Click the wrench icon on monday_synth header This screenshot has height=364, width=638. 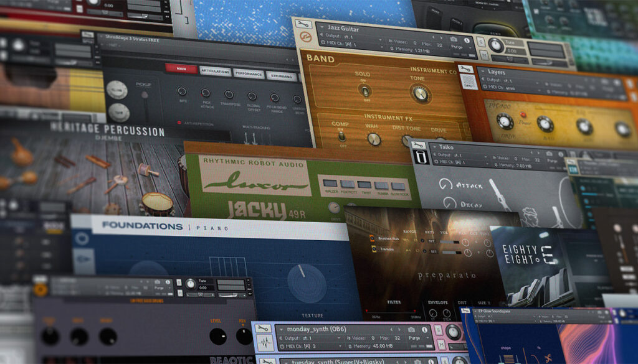click(x=264, y=328)
